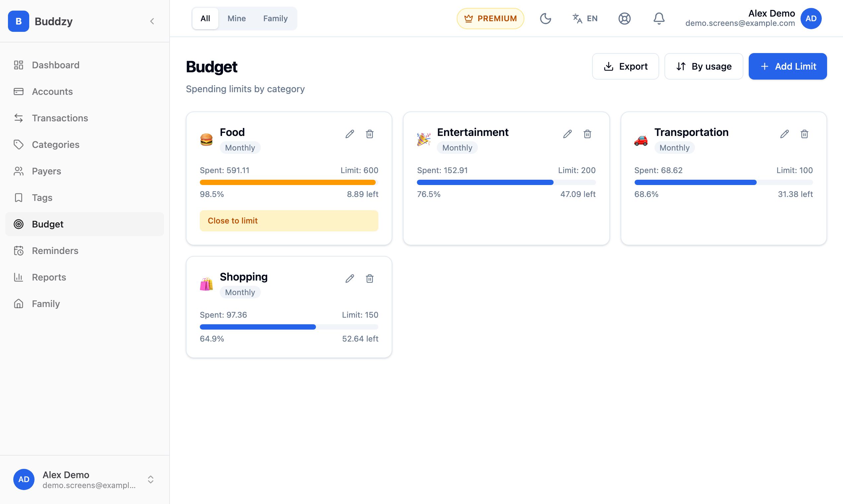Expand the Alex Demo account switcher

pos(85,479)
